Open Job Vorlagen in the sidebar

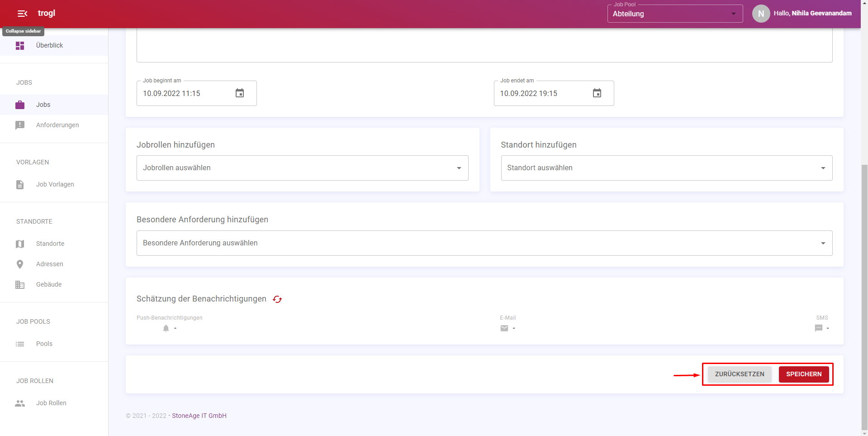point(55,184)
